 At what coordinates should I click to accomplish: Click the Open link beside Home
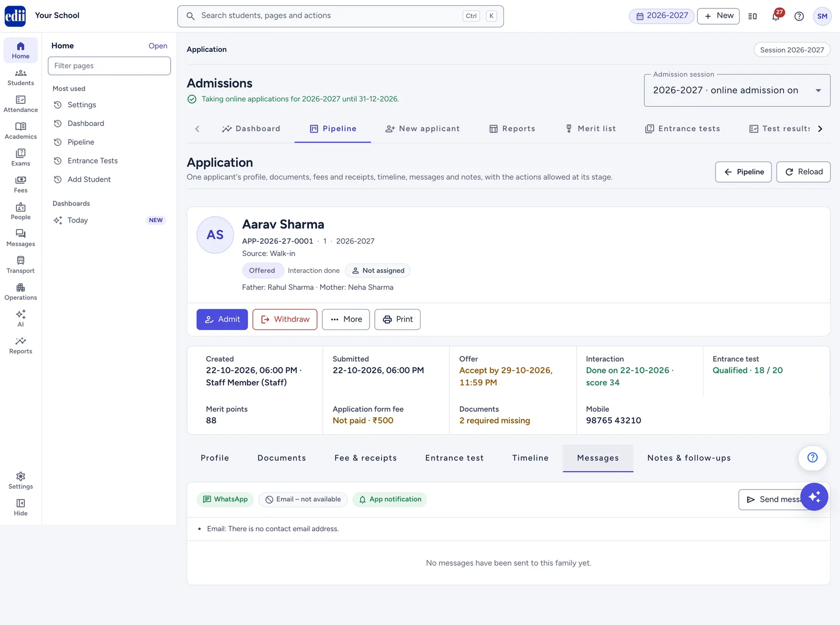tap(158, 46)
